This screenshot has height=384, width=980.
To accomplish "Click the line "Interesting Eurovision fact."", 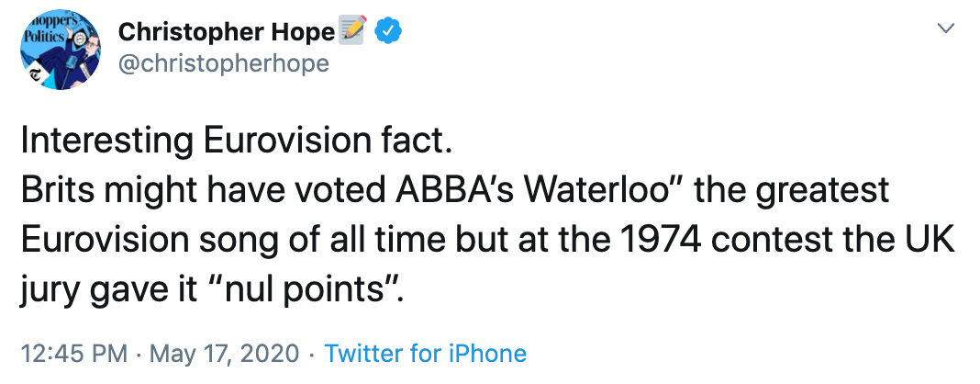I will coord(237,142).
